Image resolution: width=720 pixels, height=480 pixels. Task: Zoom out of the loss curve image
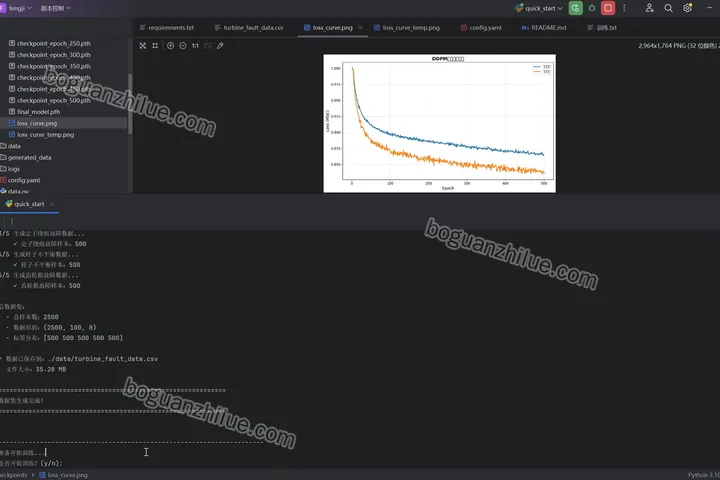pos(183,45)
